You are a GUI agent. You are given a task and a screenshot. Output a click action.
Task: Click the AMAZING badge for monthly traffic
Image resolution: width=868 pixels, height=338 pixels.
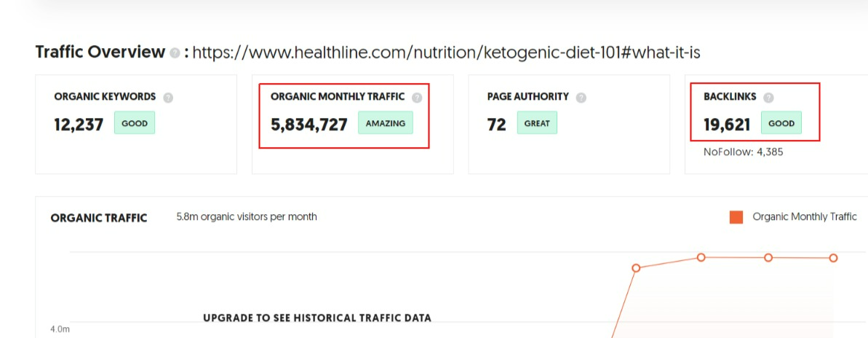[386, 123]
